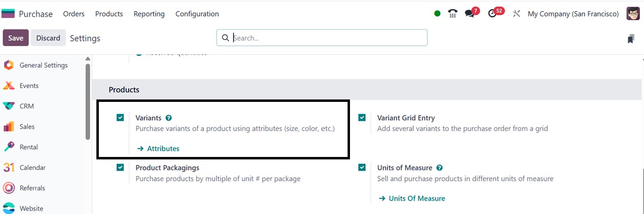Open the phone dialer icon
This screenshot has width=644, height=214.
(453, 14)
